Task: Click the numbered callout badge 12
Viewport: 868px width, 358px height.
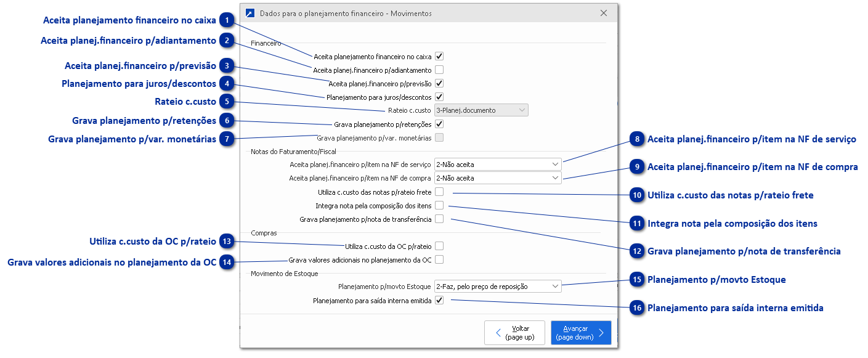Action: [636, 251]
